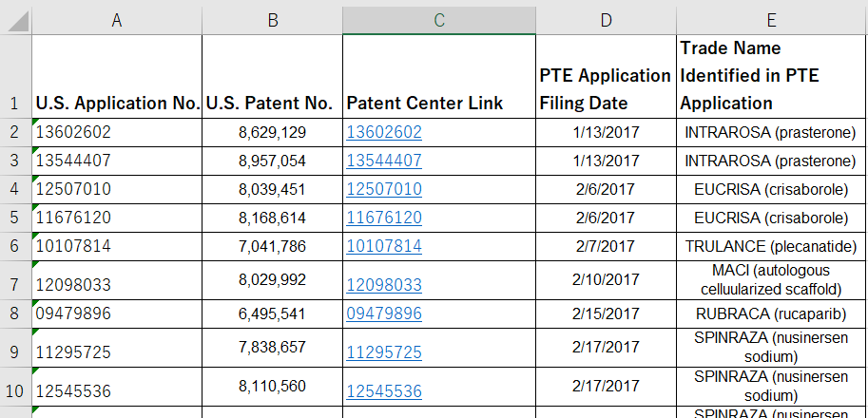This screenshot has width=868, height=418.
Task: Select column A header
Action: [x=117, y=21]
